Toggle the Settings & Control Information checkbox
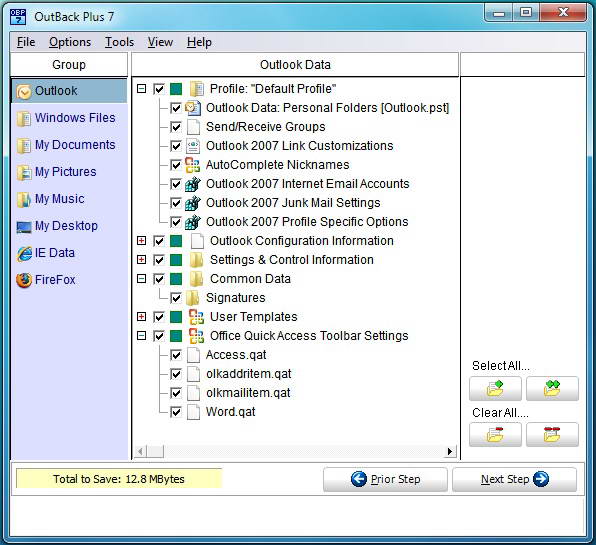 click(x=159, y=260)
